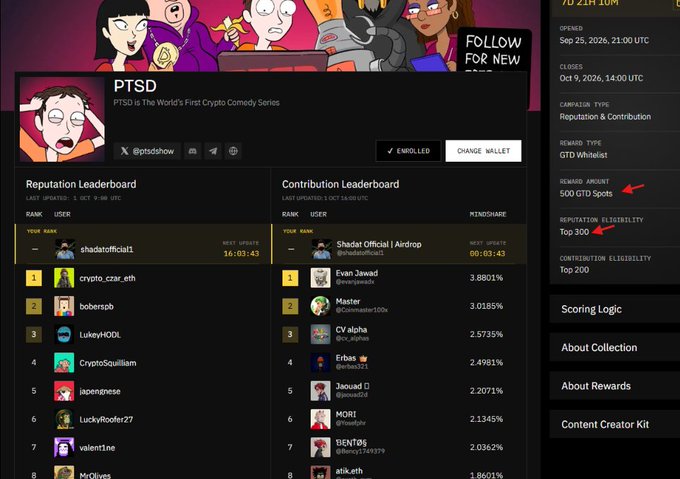The height and width of the screenshot is (479, 680).
Task: Click the 2.4981% mindshare value
Action: coord(486,362)
